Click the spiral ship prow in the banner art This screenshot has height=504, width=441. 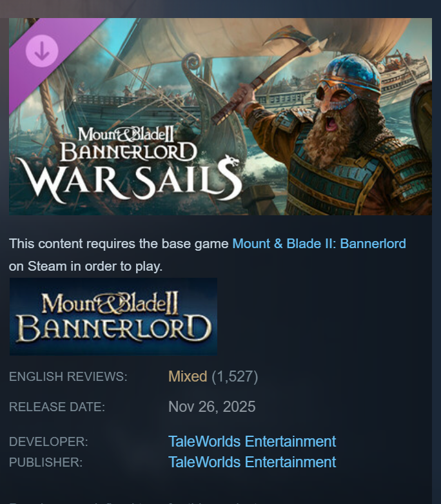coord(192,63)
